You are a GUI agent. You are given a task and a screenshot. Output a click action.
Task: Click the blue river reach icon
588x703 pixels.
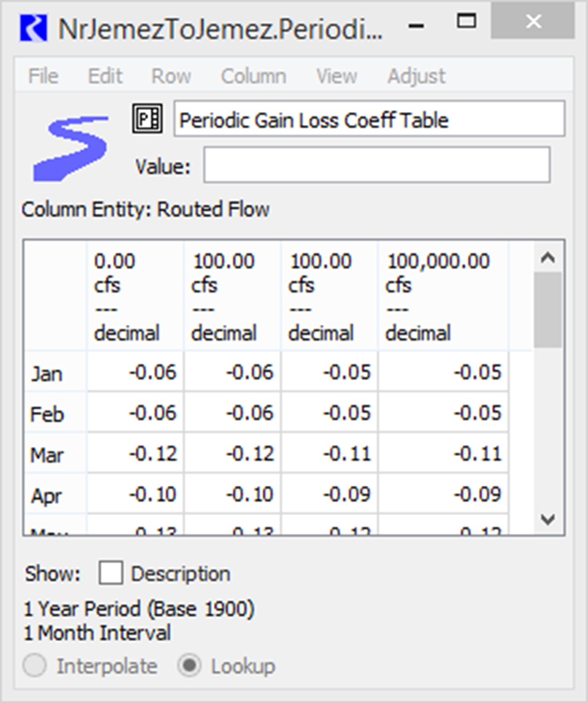coord(71,148)
